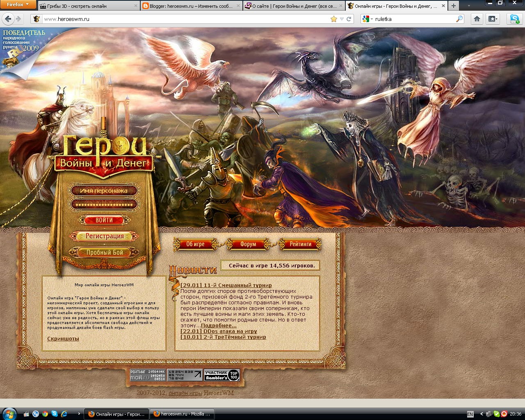Screen dimensions: 525x420
Task: Open the URL history dropdown arrow
Action: 342,19
